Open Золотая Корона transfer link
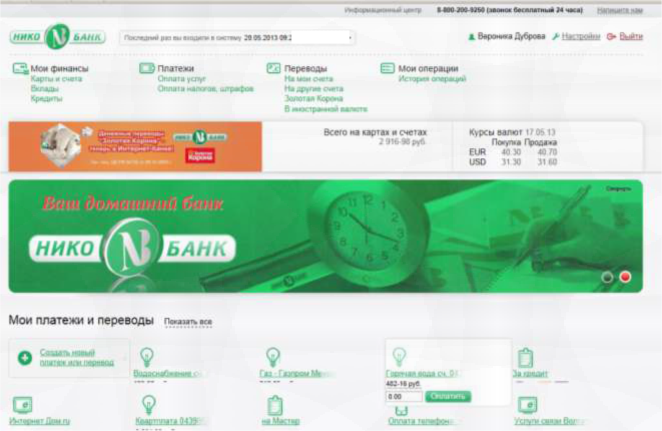The height and width of the screenshot is (431, 662). tap(313, 98)
